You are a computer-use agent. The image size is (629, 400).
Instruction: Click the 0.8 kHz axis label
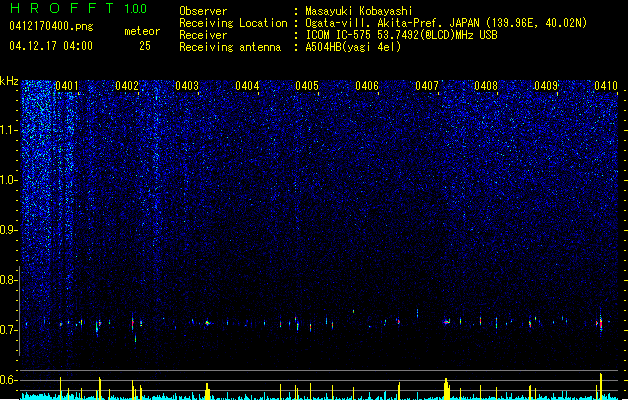[8, 280]
